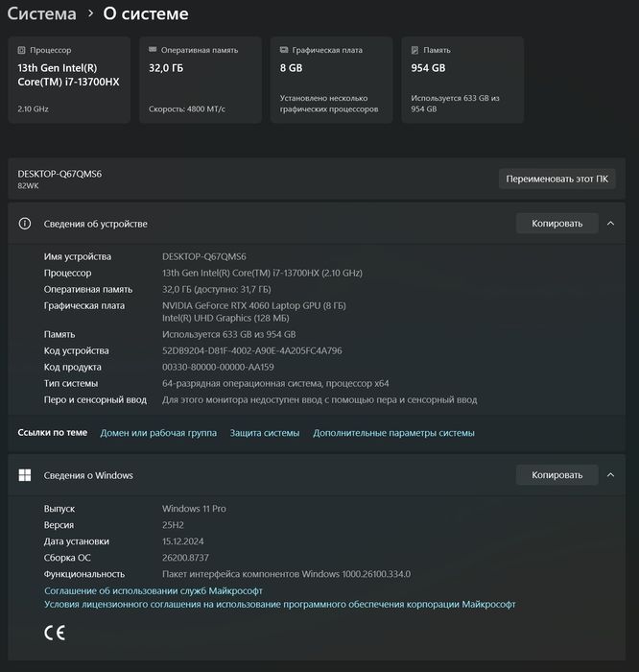Image resolution: width=639 pixels, height=672 pixels.
Task: Click NVIDIA GeForce RTX 4060 Laptop GPU text
Action: (254, 305)
